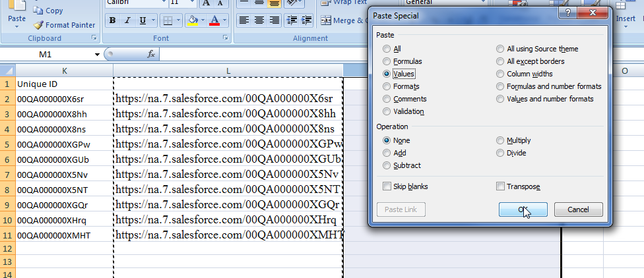Expand the font color dropdown arrow
Image resolution: width=644 pixels, height=278 pixels.
point(225,21)
